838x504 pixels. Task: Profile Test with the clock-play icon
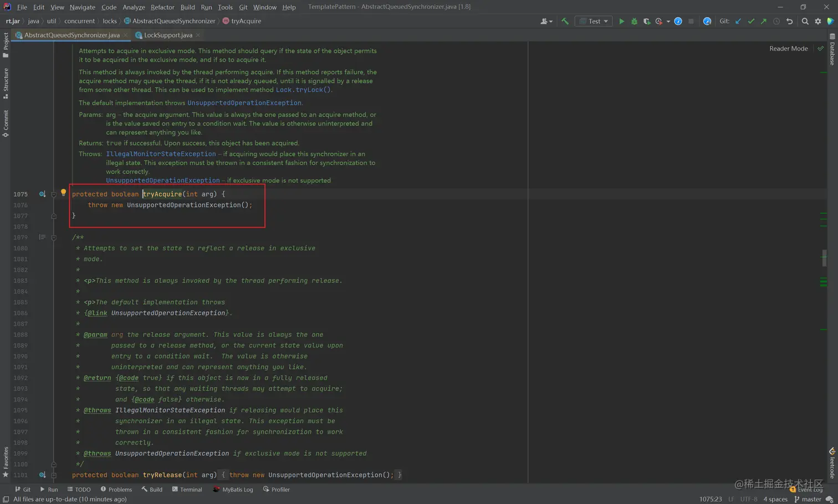coord(659,21)
